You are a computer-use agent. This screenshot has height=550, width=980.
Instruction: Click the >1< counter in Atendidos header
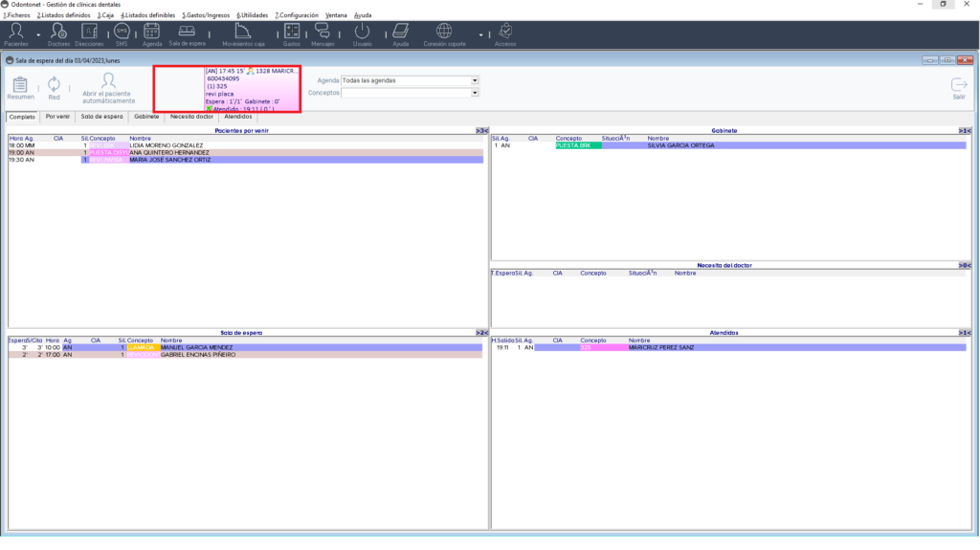tap(965, 333)
